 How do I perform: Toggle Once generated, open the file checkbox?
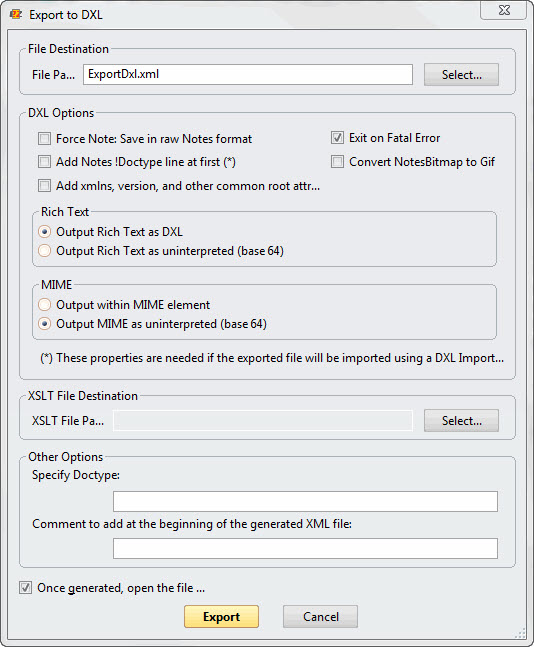click(25, 588)
